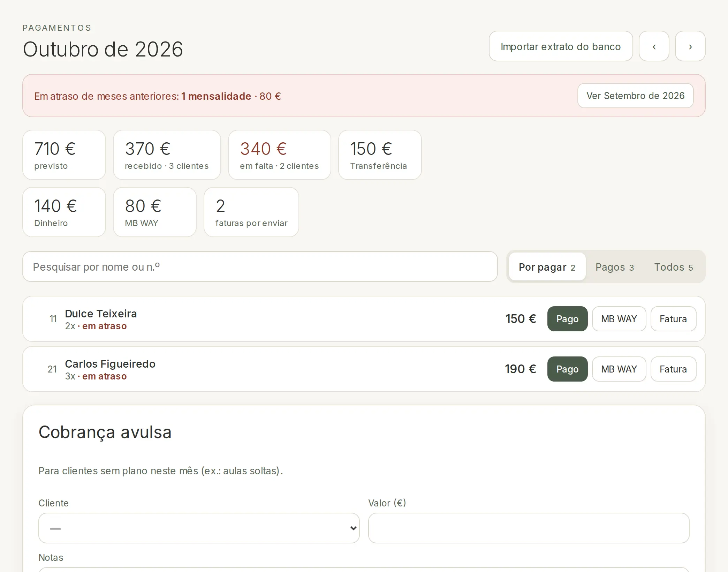Click the 340 € em falta card
728x572 pixels.
(x=279, y=155)
